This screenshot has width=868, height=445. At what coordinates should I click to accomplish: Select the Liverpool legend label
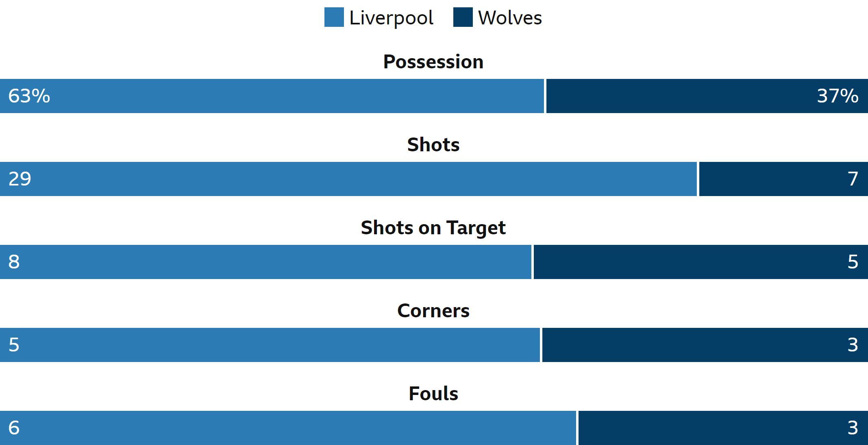[391, 18]
